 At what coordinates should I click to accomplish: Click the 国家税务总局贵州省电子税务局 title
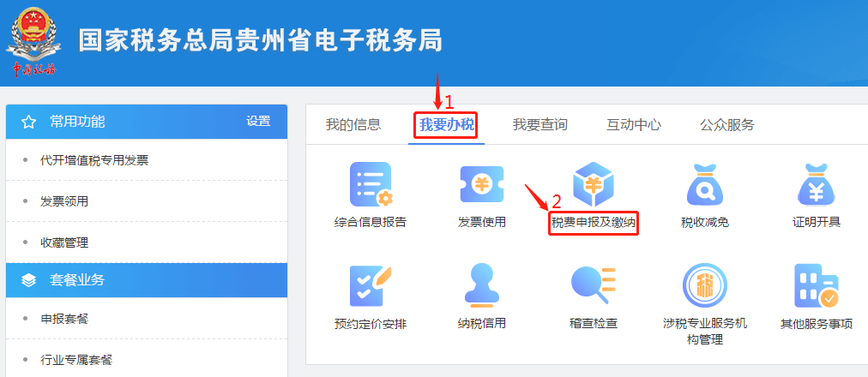pos(260,40)
